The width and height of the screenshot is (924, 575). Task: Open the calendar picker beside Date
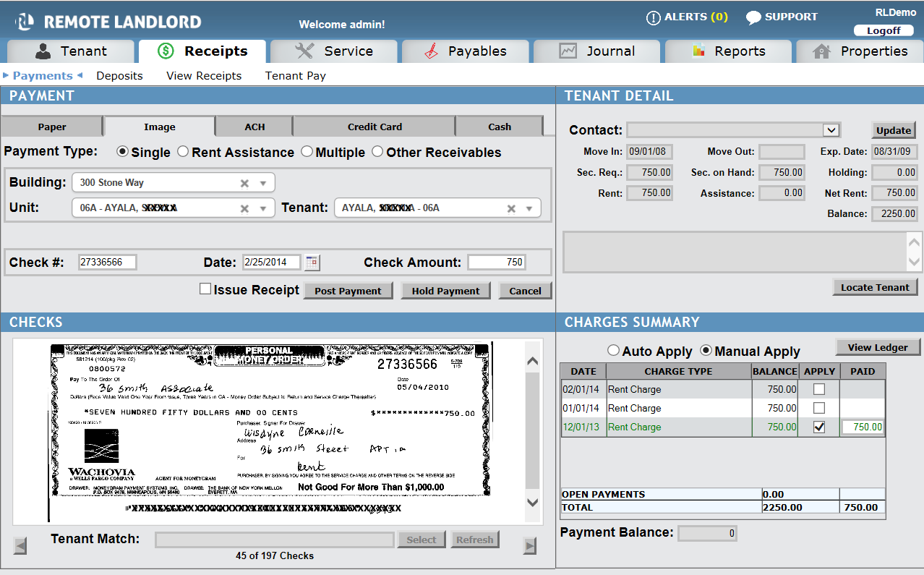tap(311, 262)
